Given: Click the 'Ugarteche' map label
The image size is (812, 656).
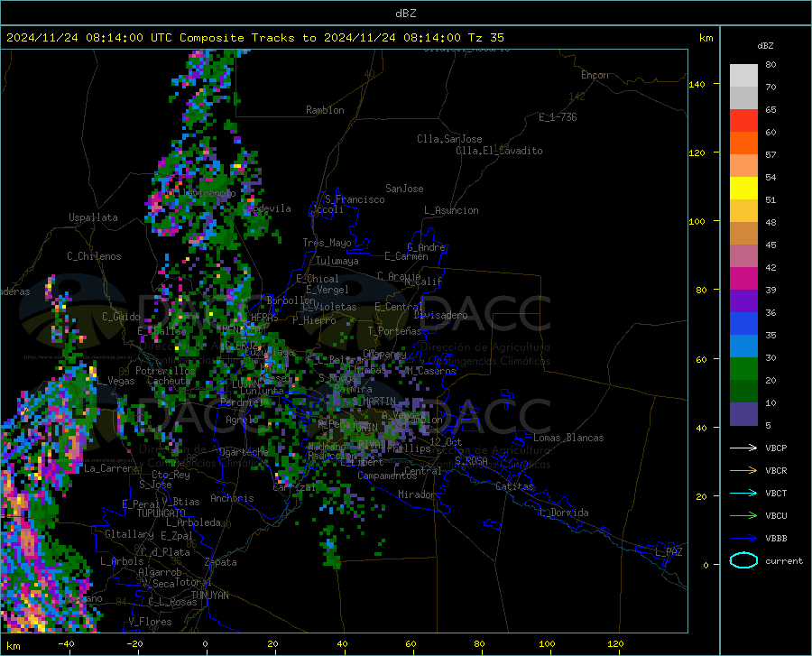Looking at the screenshot, I should 244,452.
